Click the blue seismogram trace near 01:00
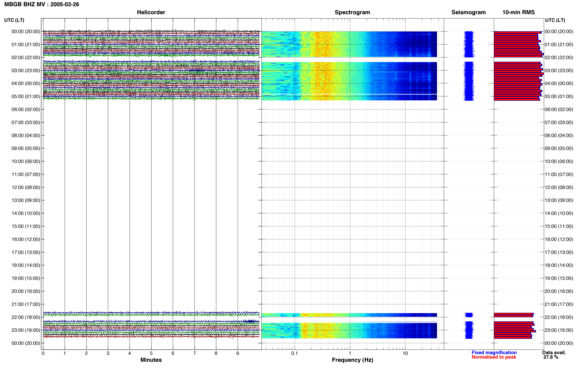The image size is (588, 368). coord(469,44)
